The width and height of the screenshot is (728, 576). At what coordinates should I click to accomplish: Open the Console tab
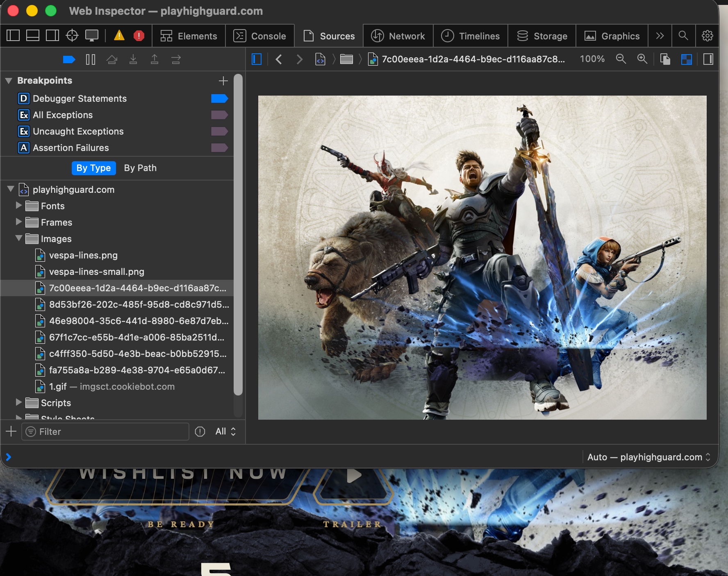coord(260,36)
